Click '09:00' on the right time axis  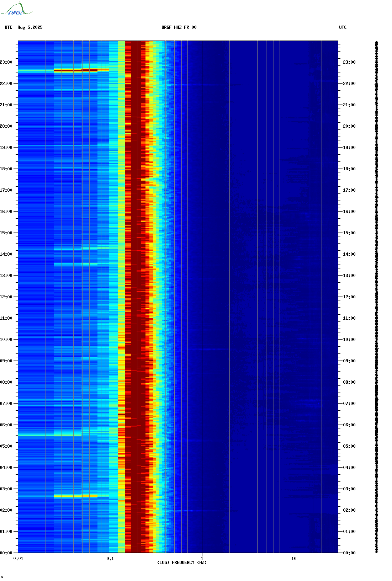(x=349, y=361)
